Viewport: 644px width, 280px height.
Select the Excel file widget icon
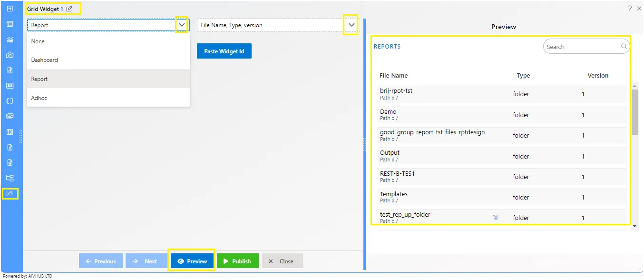(10, 147)
